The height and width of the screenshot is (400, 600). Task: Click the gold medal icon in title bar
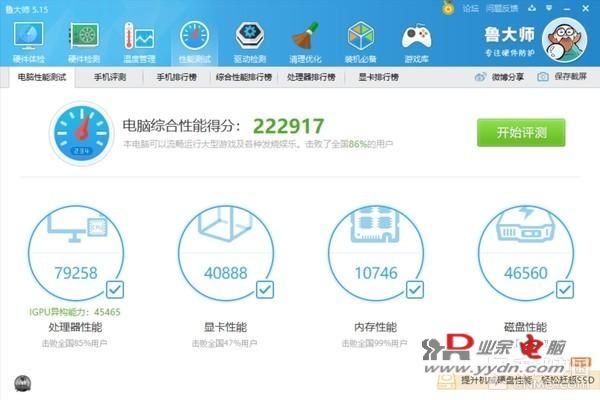[x=448, y=8]
